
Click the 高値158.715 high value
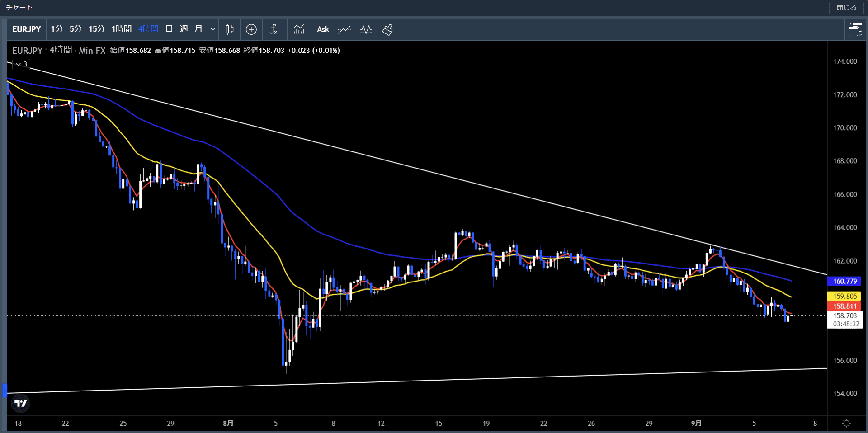click(x=175, y=50)
